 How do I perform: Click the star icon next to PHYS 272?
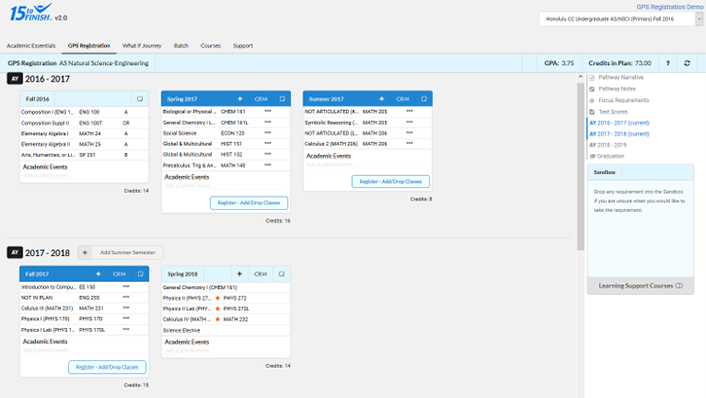click(218, 298)
